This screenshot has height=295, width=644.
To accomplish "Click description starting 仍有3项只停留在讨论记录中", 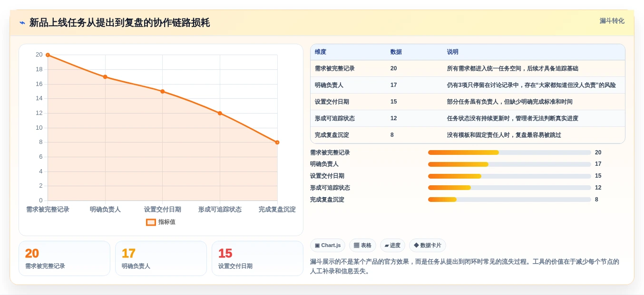I will (x=531, y=85).
